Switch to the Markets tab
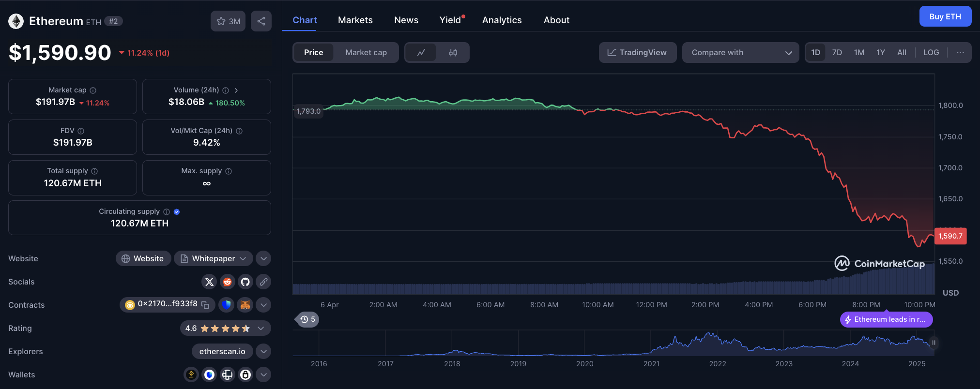Image resolution: width=980 pixels, height=389 pixels. (x=355, y=20)
